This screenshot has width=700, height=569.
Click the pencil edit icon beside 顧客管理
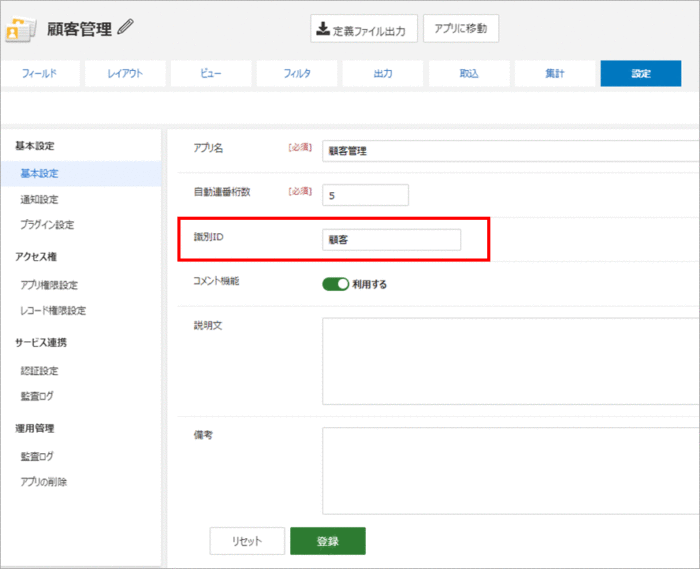125,27
